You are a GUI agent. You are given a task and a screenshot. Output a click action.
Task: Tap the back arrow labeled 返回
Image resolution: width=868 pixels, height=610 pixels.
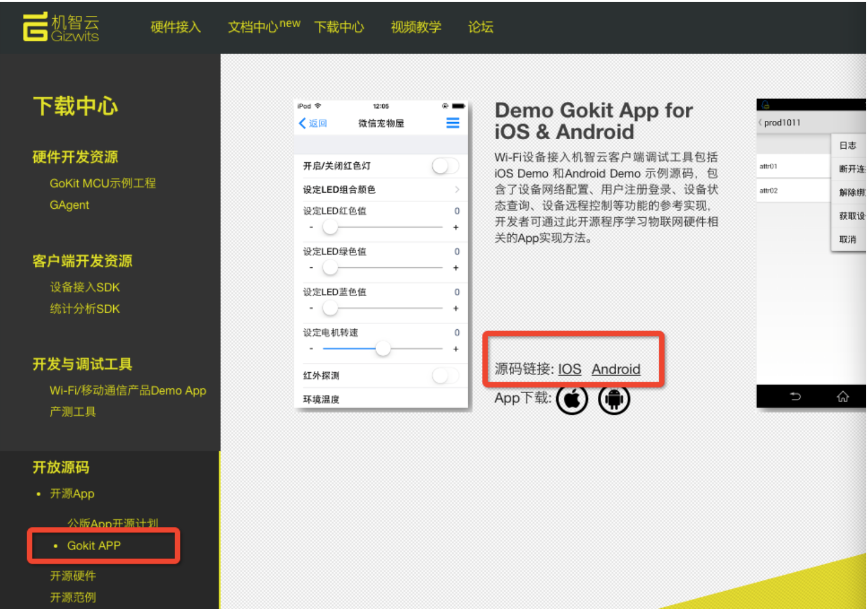[x=313, y=123]
